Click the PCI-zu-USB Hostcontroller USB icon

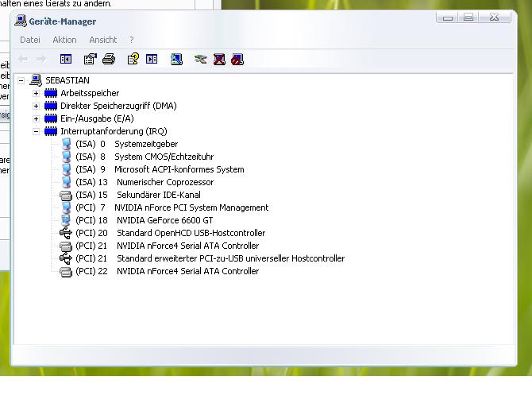[x=66, y=258]
